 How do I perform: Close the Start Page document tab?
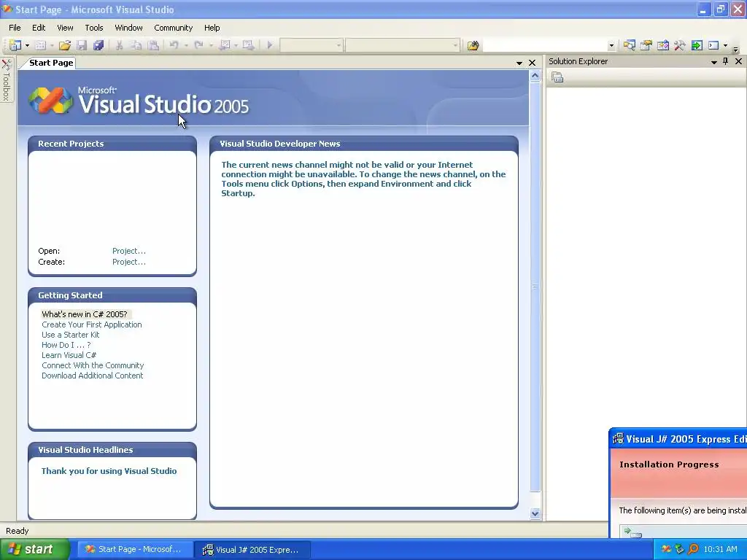point(532,63)
